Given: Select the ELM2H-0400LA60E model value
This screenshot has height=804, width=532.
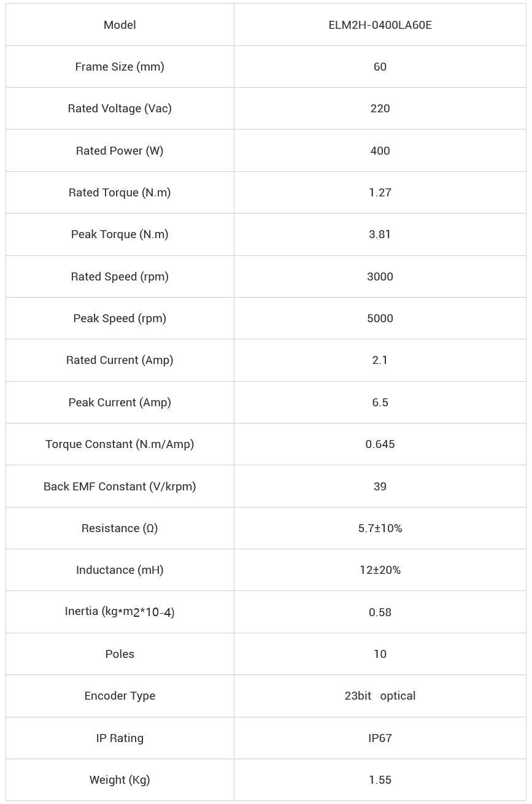Looking at the screenshot, I should 380,25.
